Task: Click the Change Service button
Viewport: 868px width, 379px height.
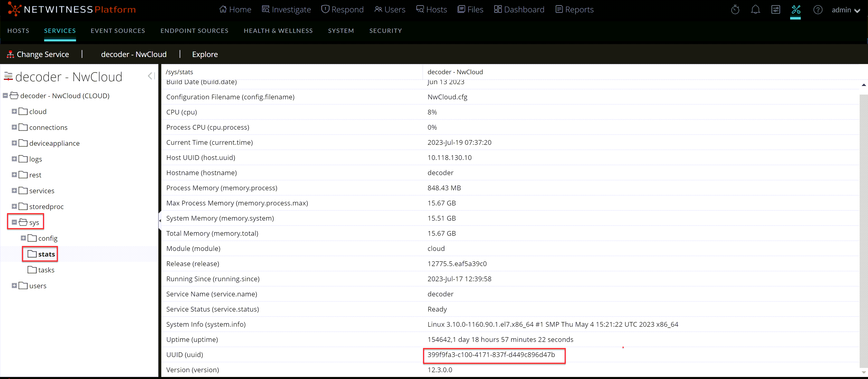Action: pos(38,54)
